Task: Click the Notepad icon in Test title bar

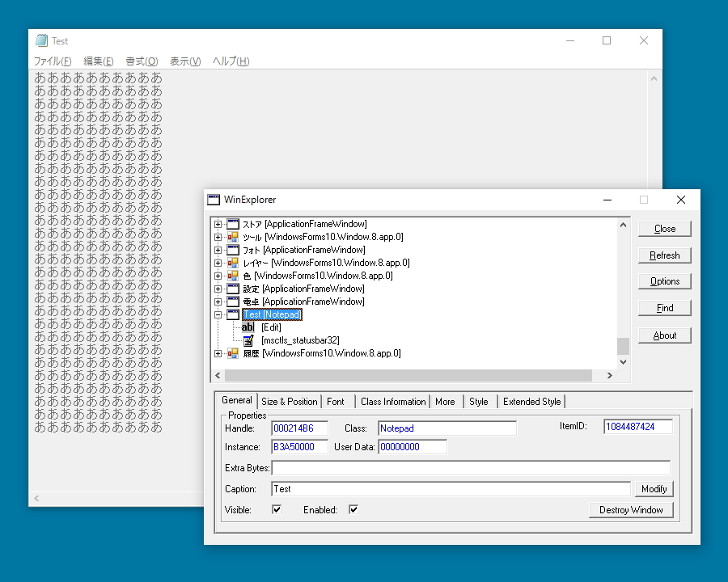Action: 41,41
